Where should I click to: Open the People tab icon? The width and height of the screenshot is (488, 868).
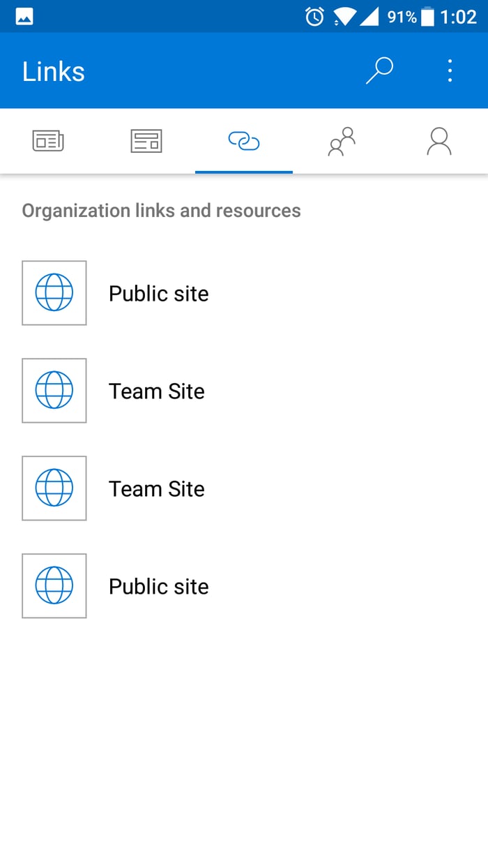pos(342,140)
